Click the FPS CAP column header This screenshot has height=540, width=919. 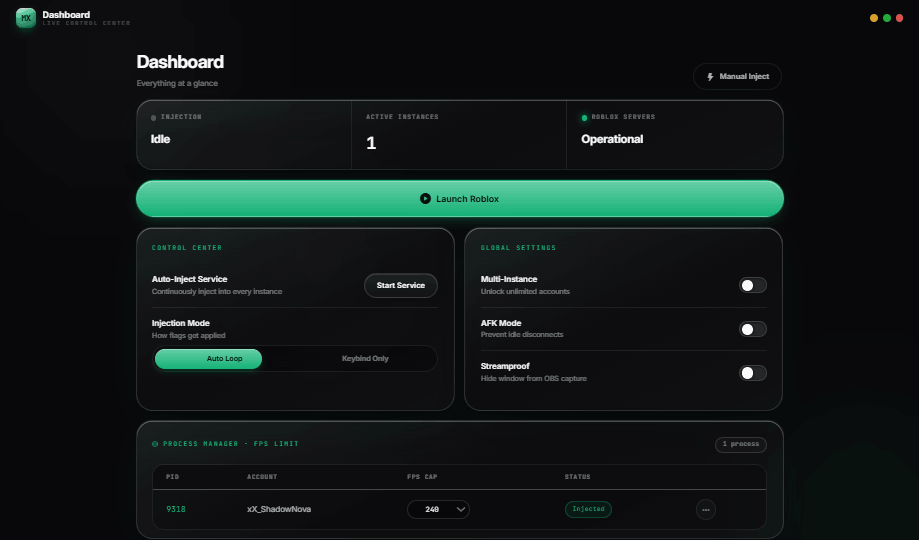click(x=422, y=477)
